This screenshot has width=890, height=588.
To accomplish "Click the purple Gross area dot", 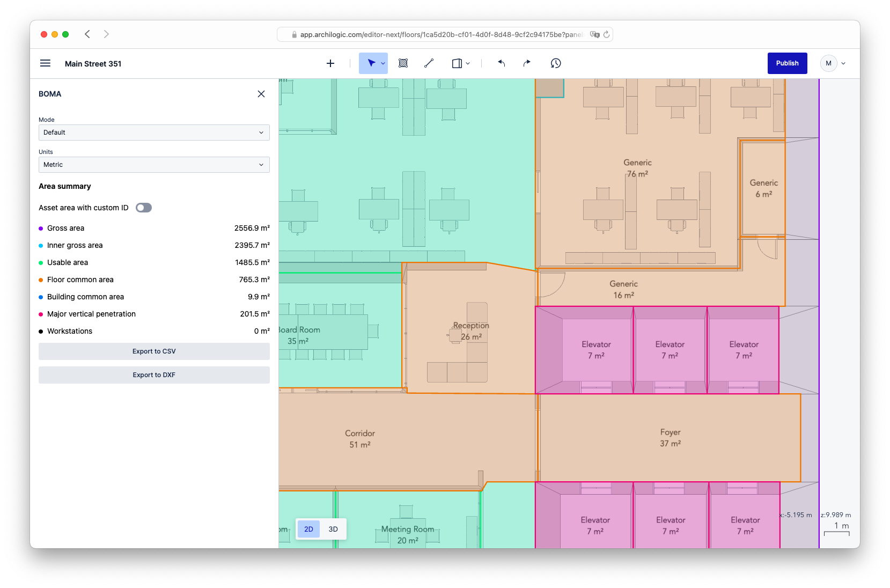I will pyautogui.click(x=41, y=229).
